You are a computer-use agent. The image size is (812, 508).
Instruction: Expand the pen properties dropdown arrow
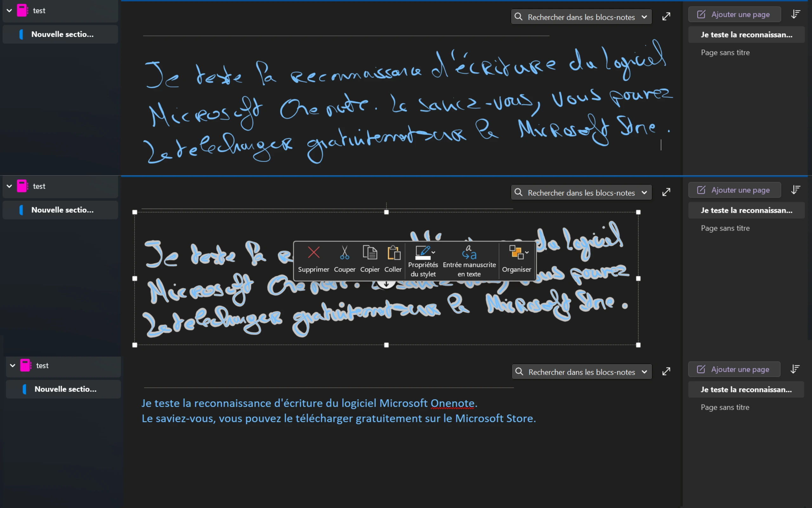click(434, 252)
